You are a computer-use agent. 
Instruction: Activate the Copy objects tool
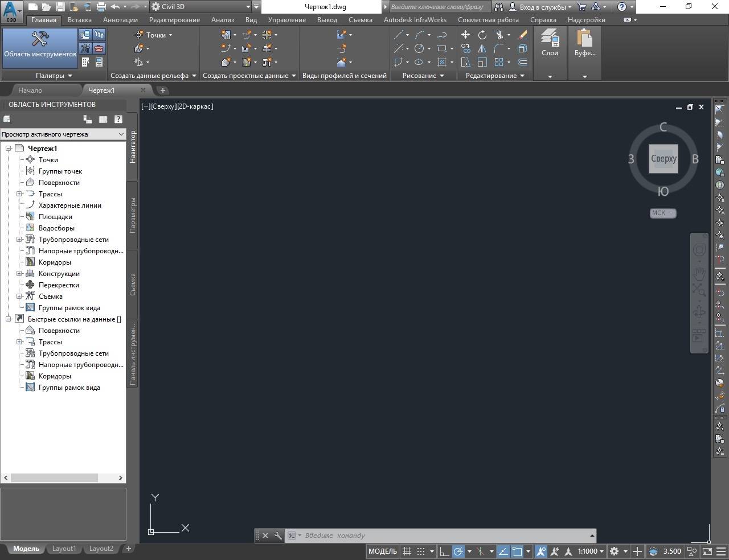pyautogui.click(x=466, y=48)
